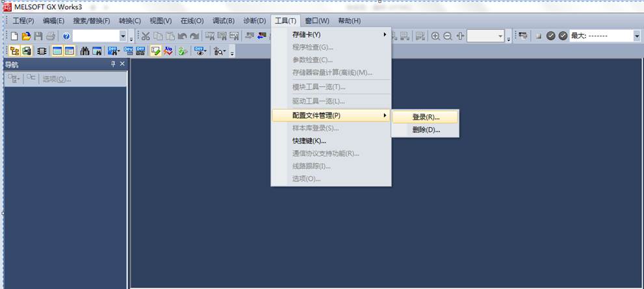The image size is (644, 289).
Task: Open a project with the folder icon
Action: pyautogui.click(x=26, y=36)
